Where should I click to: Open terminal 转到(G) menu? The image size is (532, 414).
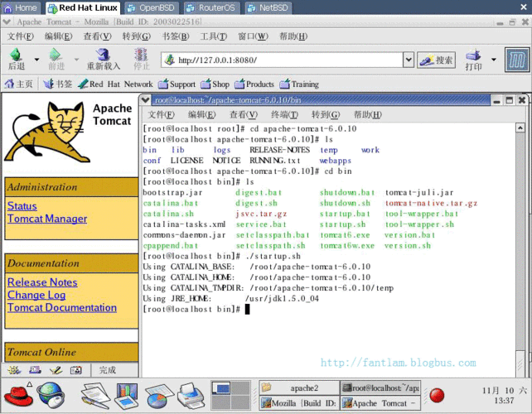(x=326, y=114)
